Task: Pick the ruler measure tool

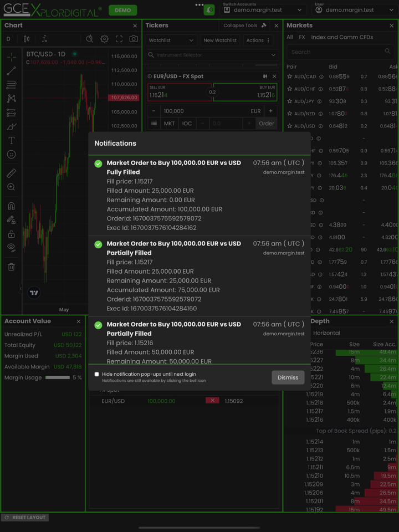Action: pyautogui.click(x=11, y=173)
